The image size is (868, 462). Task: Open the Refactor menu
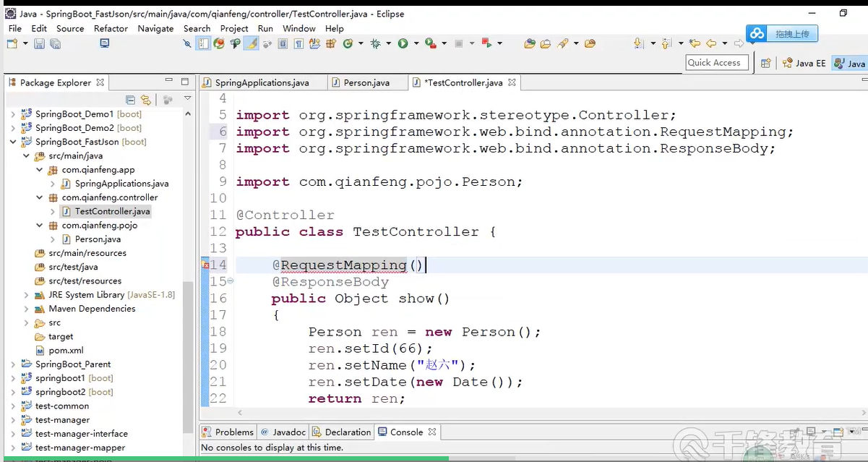111,28
